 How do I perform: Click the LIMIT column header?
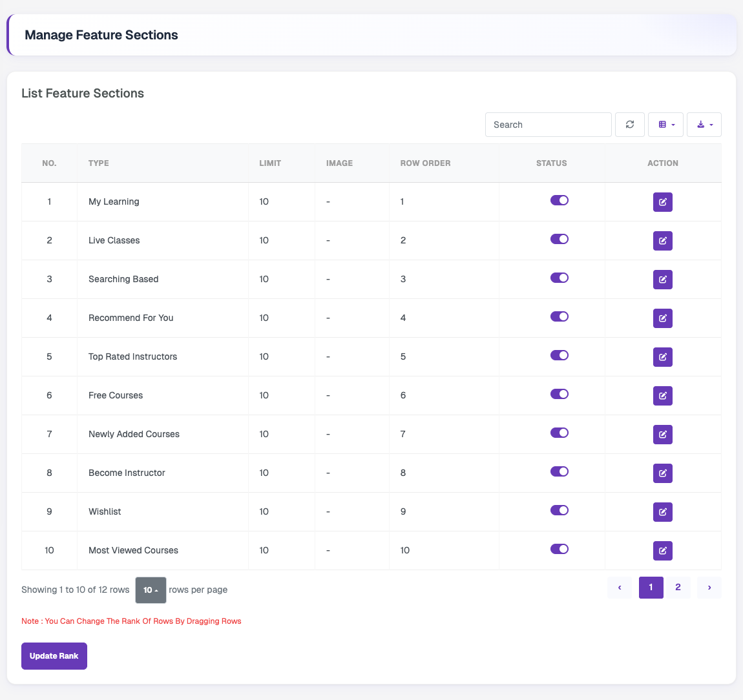point(282,163)
